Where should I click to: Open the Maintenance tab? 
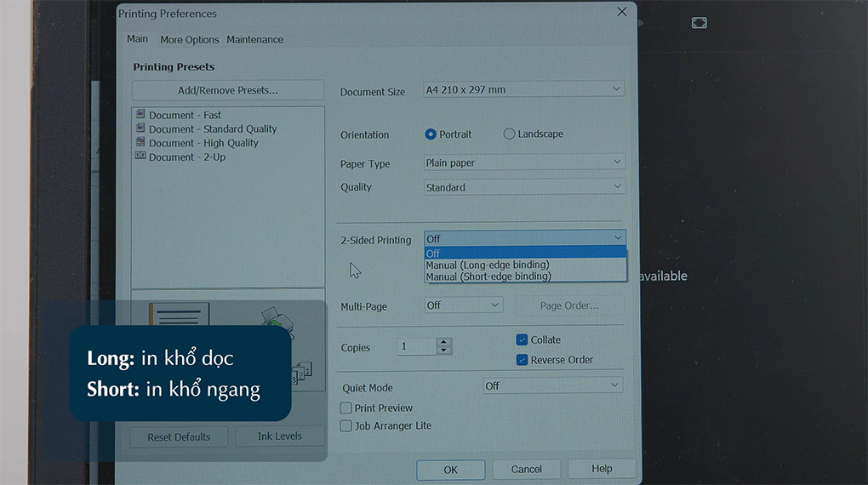click(x=254, y=40)
